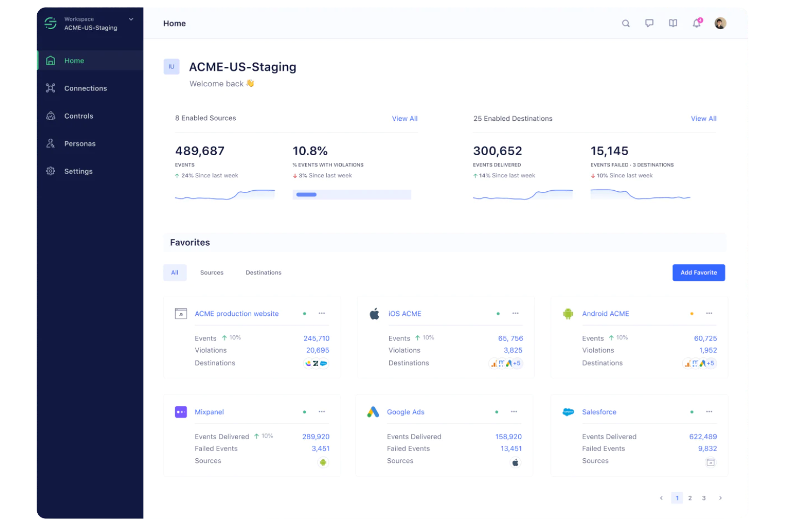Open more options for Salesforce
The width and height of the screenshot is (798, 532).
[x=709, y=412]
